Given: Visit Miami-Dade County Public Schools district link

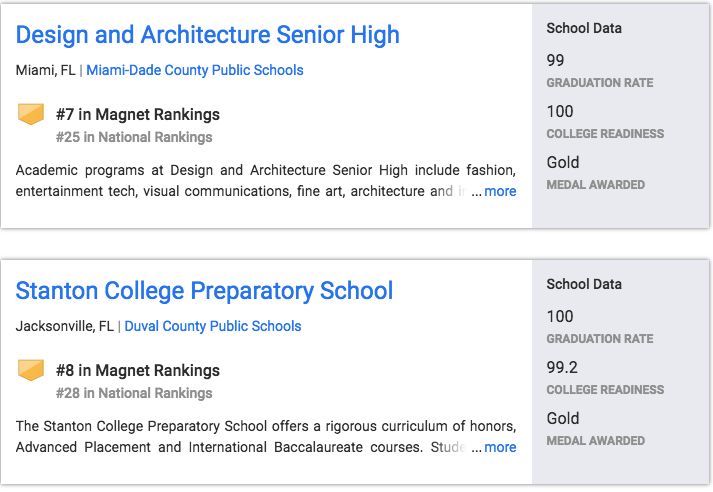Looking at the screenshot, I should [x=195, y=70].
